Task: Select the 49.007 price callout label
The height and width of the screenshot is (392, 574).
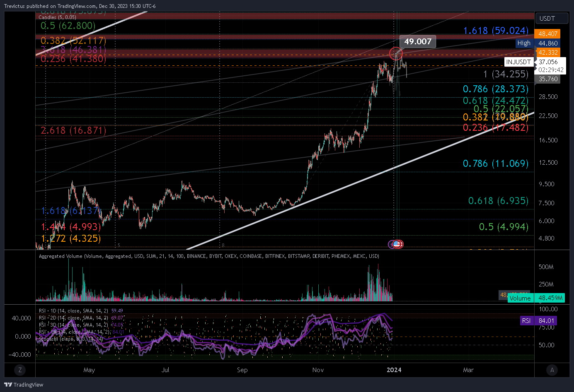Action: (x=418, y=41)
